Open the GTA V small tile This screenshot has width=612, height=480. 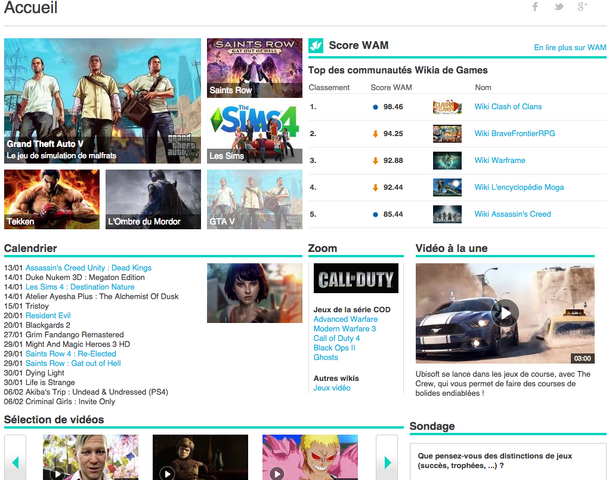point(254,199)
